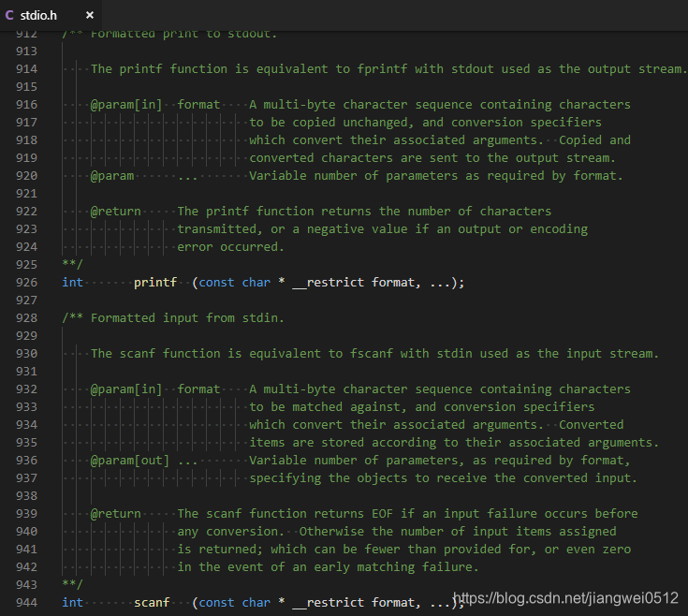Click '@param[out]' on line 936
This screenshot has height=616, width=688.
[x=130, y=461]
